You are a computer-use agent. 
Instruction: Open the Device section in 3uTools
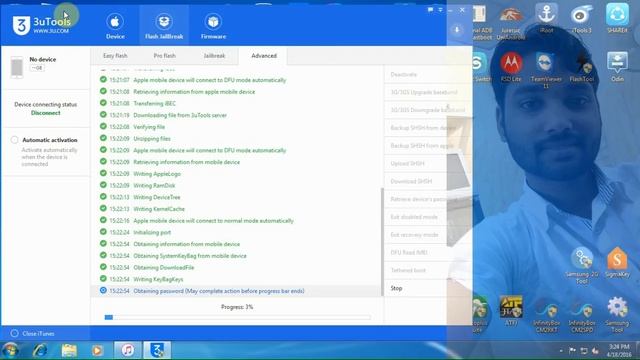(115, 26)
